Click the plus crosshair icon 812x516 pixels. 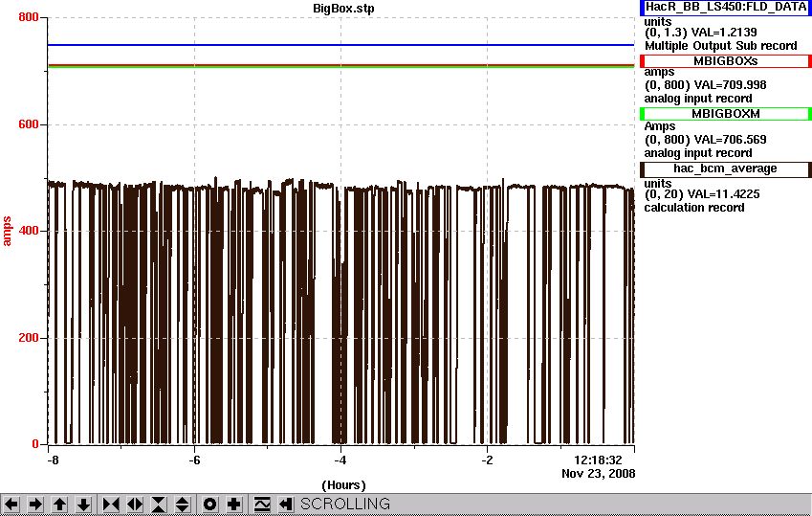234,505
